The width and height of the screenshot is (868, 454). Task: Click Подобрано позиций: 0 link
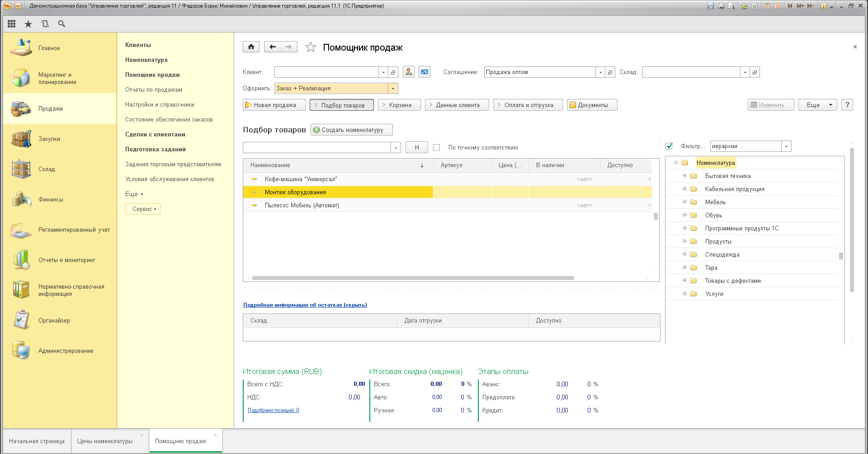pos(273,410)
